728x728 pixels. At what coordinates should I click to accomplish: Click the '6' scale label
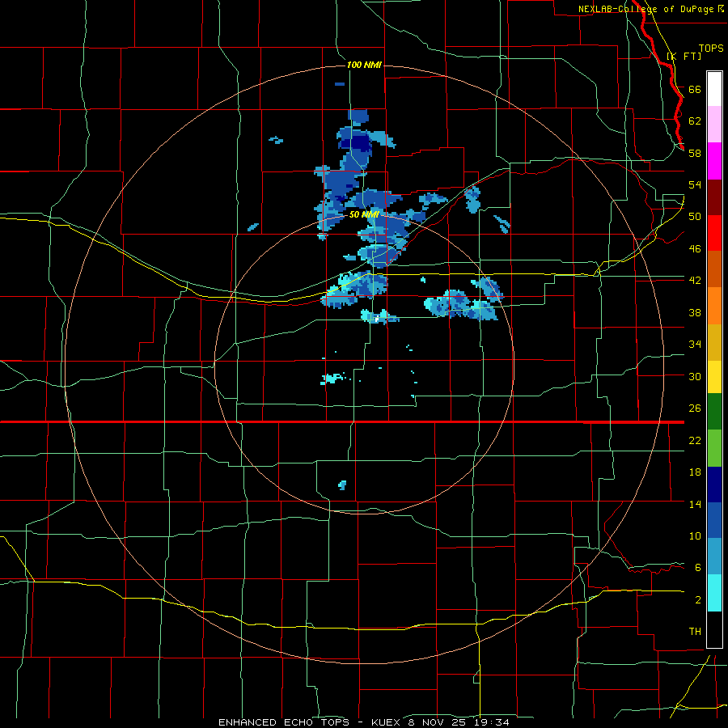pos(698,568)
